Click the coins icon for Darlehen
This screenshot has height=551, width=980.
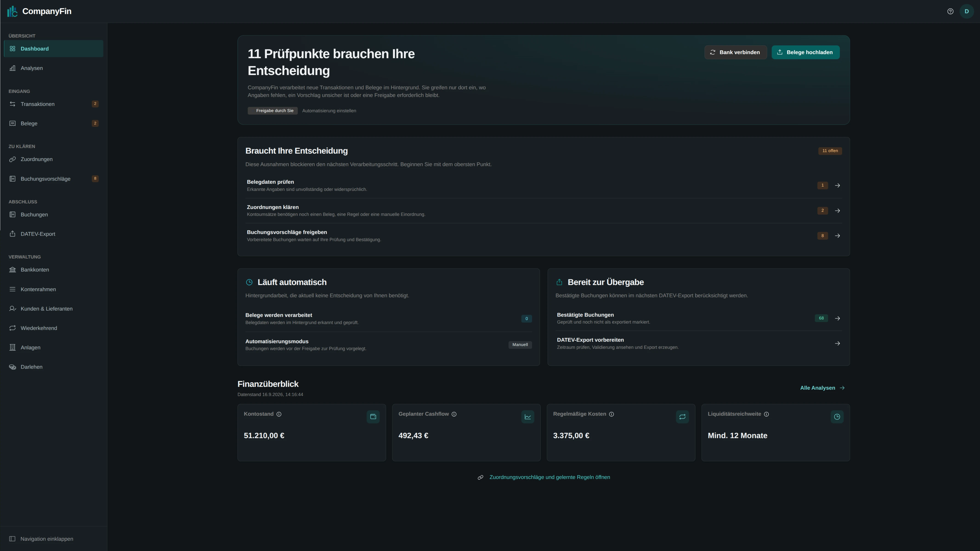coord(13,367)
